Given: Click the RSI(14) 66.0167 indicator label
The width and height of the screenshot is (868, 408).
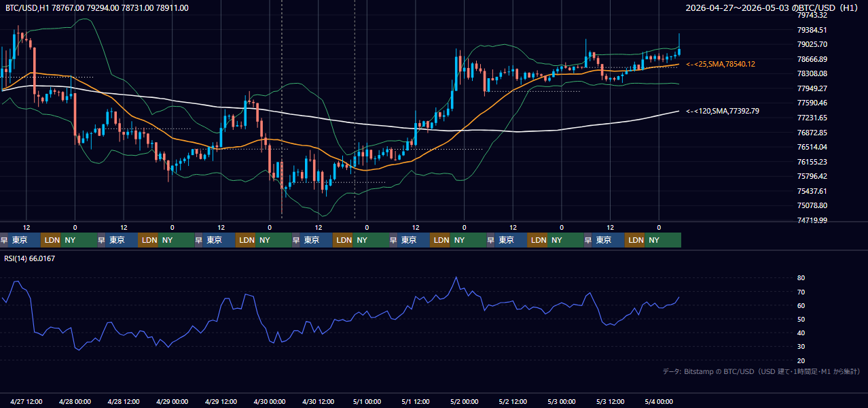Looking at the screenshot, I should pyautogui.click(x=29, y=258).
